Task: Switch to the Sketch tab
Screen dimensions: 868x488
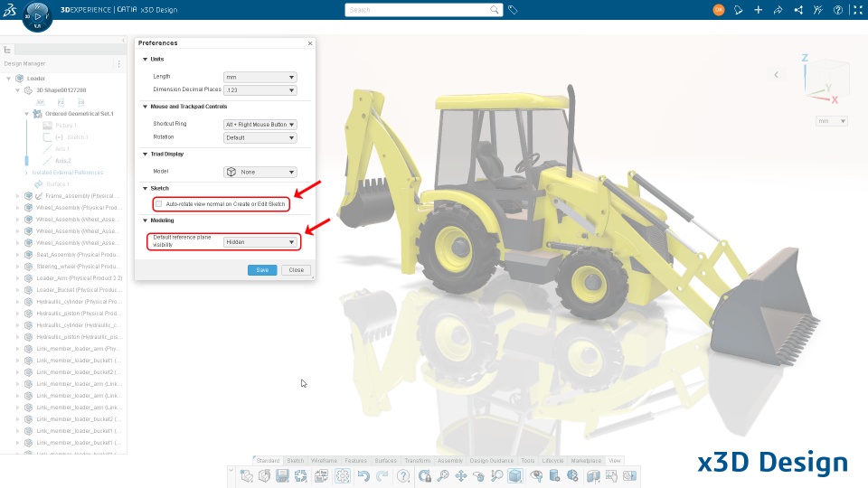Action: coord(295,460)
